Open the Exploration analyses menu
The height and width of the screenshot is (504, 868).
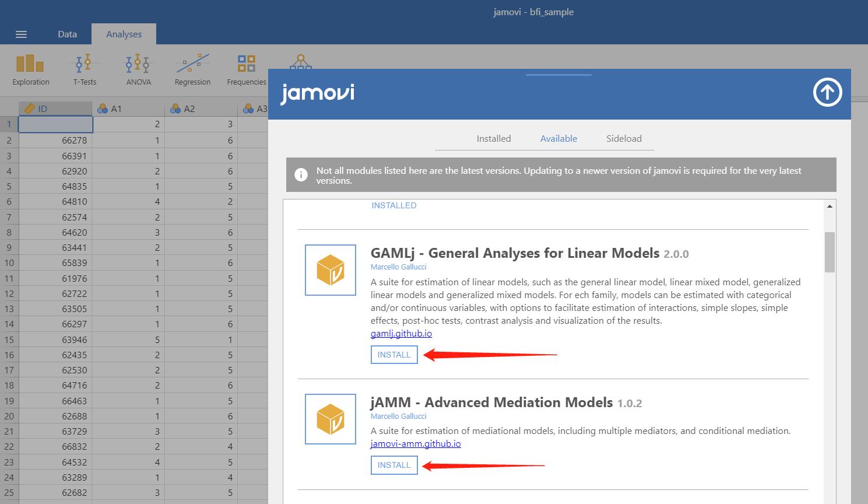31,69
